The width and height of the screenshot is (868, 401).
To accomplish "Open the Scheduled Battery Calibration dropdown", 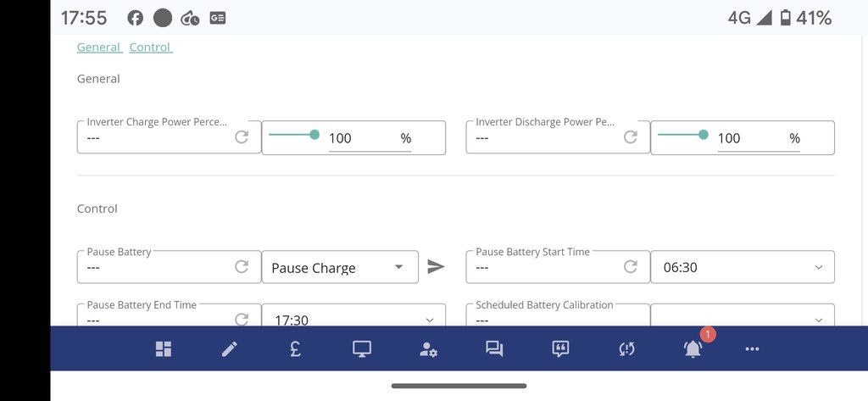I will [742, 319].
